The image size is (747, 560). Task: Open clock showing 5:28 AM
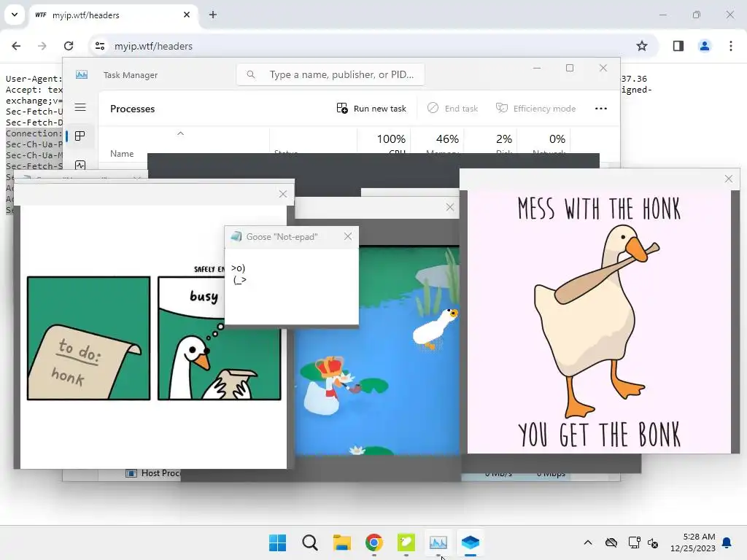click(693, 542)
